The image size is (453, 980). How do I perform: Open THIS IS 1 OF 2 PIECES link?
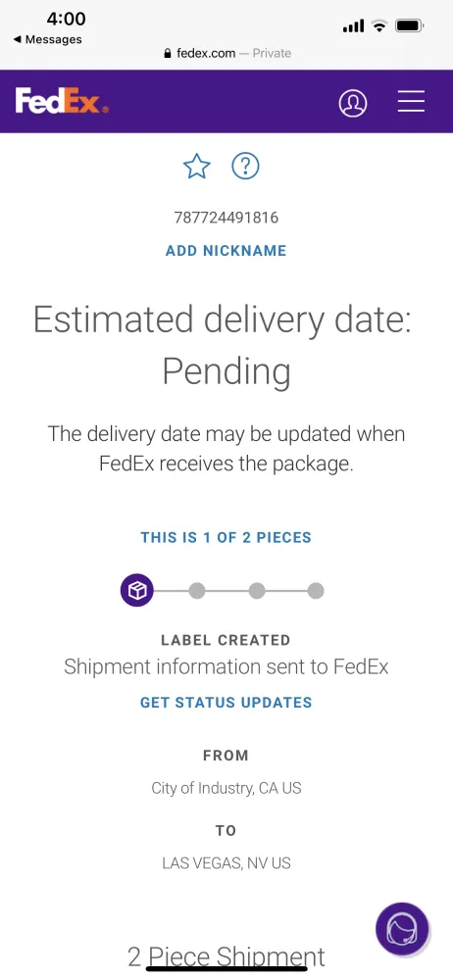[226, 537]
